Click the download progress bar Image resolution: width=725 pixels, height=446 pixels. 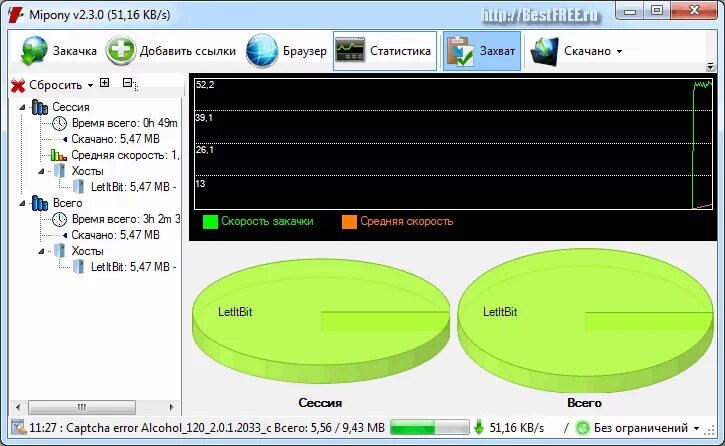click(430, 428)
